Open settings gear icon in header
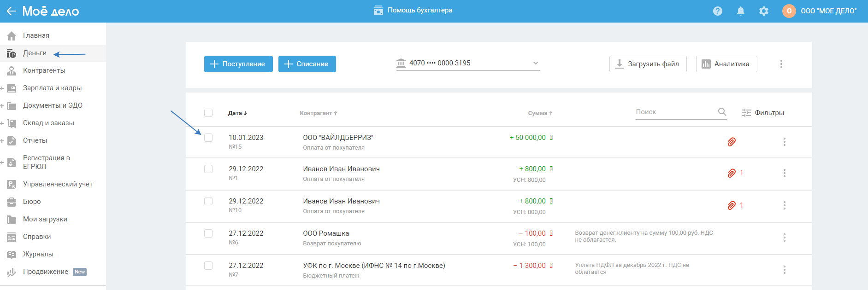This screenshot has width=868, height=290. point(763,11)
